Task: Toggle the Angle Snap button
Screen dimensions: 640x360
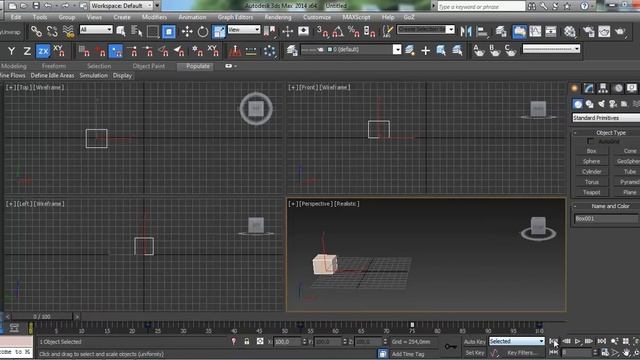Action: pyautogui.click(x=338, y=31)
